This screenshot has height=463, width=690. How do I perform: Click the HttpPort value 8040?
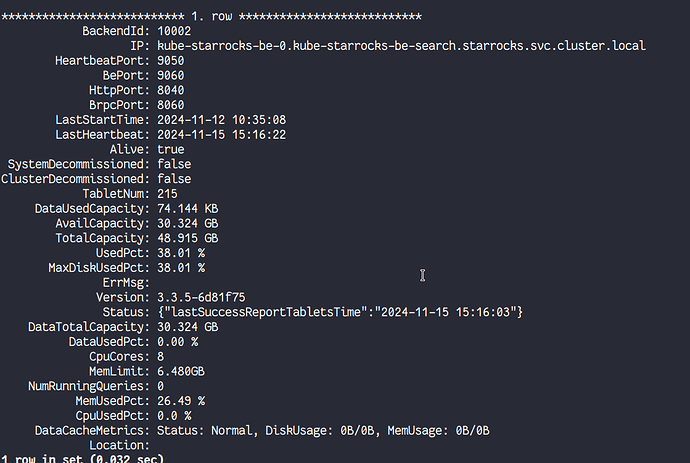(170, 90)
